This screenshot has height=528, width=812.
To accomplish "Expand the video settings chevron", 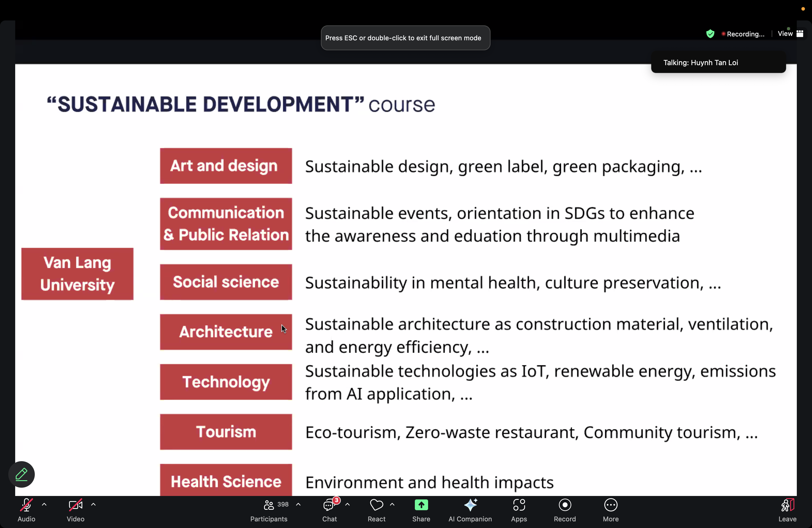I will 93,504.
